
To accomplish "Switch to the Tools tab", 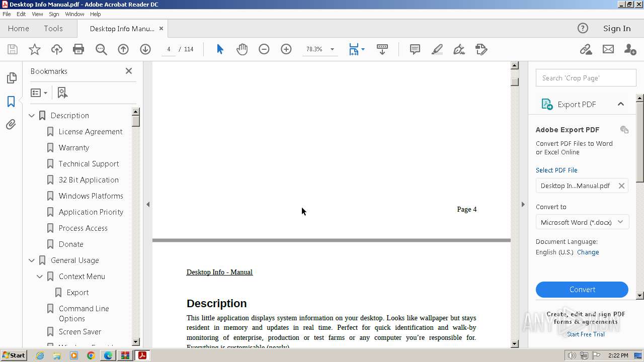I will tap(53, 29).
